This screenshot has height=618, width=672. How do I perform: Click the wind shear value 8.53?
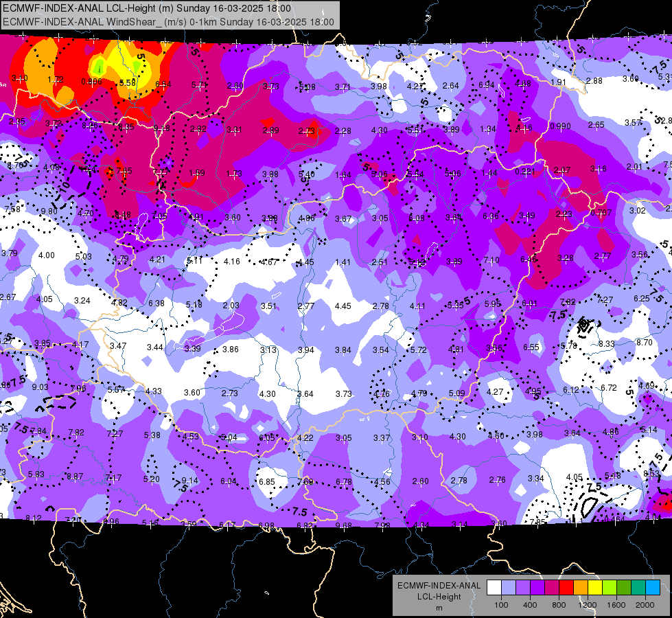click(651, 474)
